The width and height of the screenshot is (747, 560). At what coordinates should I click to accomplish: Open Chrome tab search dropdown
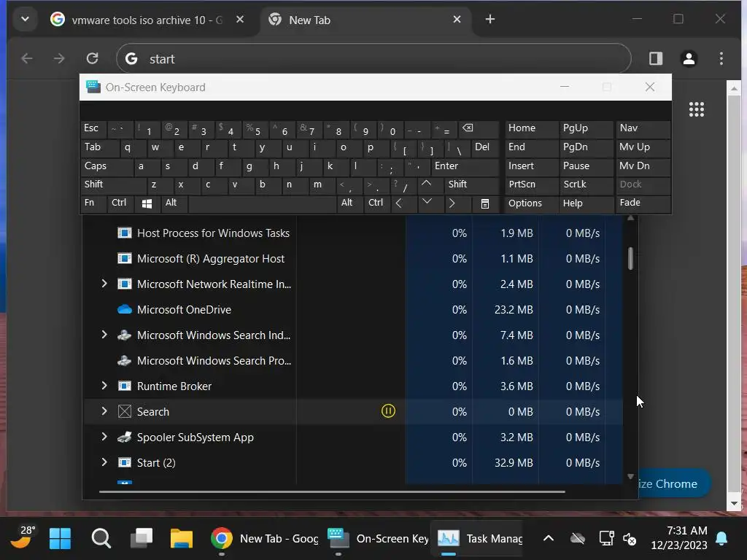tap(26, 19)
